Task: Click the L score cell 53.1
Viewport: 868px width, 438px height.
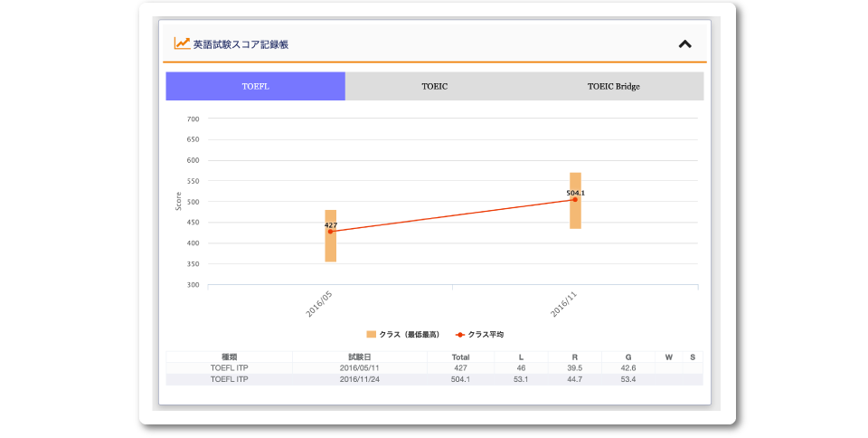Action: coord(521,379)
